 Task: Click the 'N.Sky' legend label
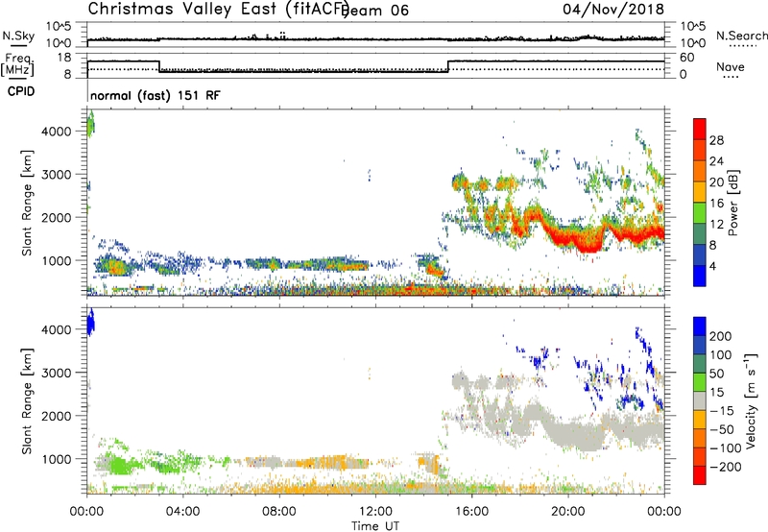pyautogui.click(x=18, y=36)
